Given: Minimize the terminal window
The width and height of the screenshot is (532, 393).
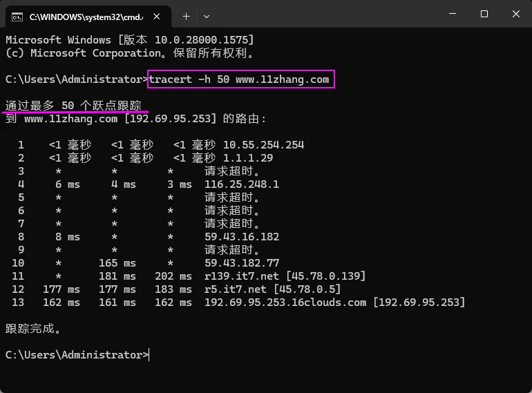Looking at the screenshot, I should pyautogui.click(x=453, y=14).
